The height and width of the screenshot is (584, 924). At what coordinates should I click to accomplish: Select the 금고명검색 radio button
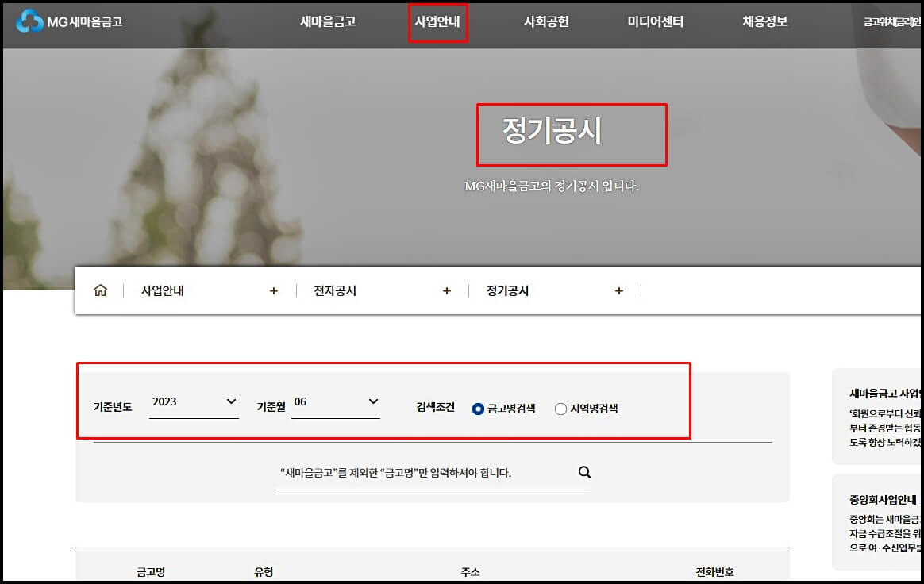click(x=478, y=409)
